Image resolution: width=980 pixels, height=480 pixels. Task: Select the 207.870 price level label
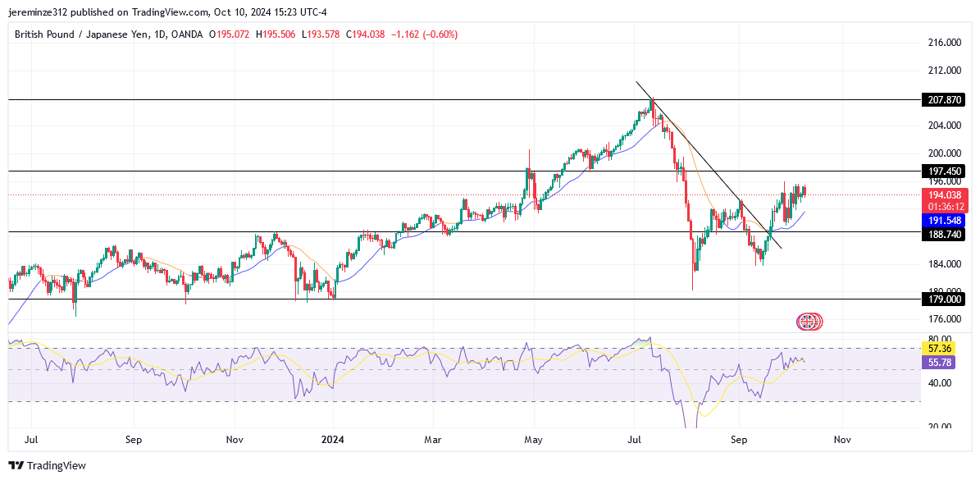[x=943, y=99]
